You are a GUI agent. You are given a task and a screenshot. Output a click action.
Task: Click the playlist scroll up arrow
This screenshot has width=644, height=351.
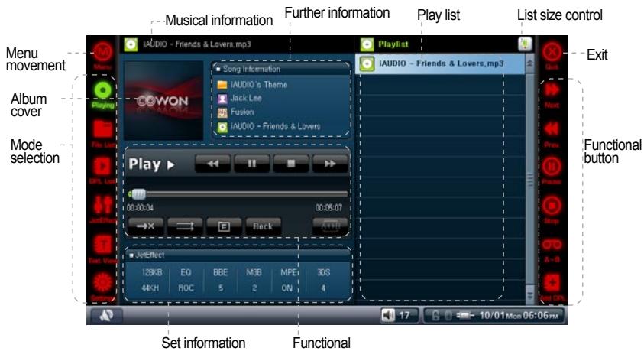click(530, 63)
